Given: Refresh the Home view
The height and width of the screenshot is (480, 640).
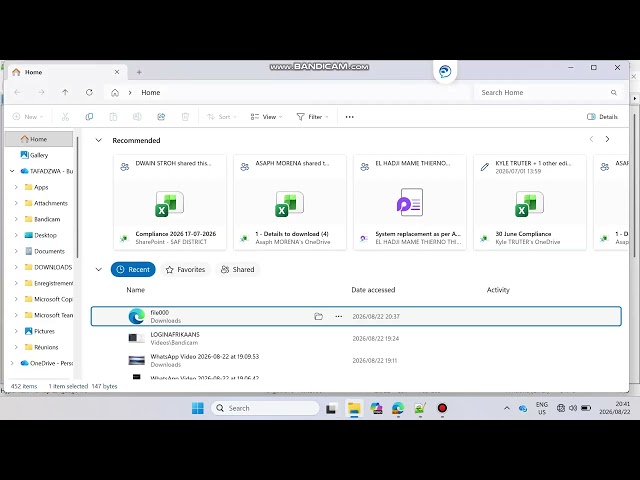Looking at the screenshot, I should (89, 93).
